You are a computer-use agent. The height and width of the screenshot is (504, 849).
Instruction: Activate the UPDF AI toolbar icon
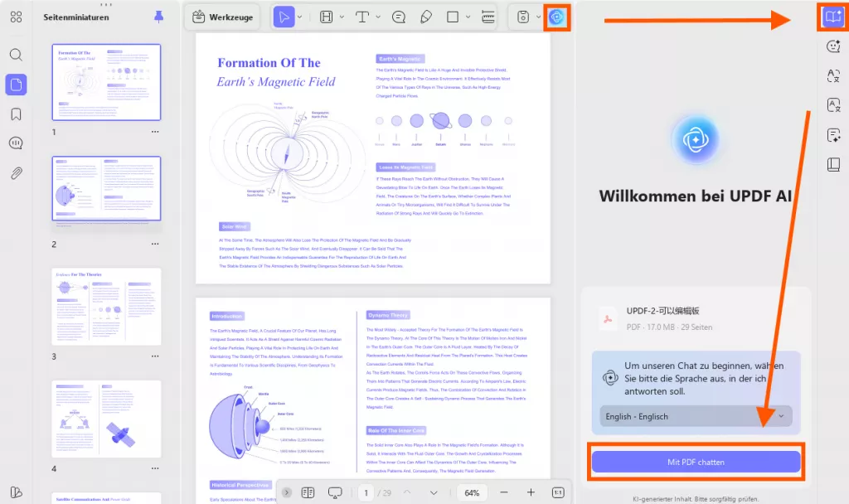click(555, 17)
